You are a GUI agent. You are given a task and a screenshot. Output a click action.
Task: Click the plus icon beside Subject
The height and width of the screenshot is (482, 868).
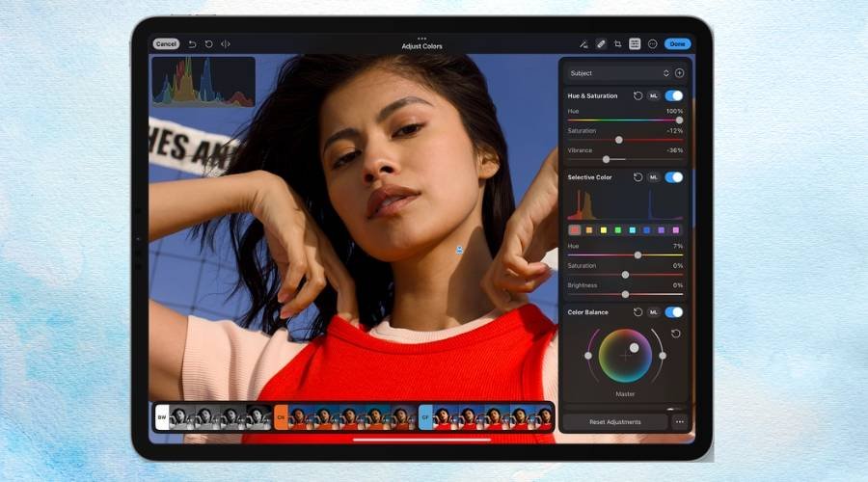click(679, 73)
